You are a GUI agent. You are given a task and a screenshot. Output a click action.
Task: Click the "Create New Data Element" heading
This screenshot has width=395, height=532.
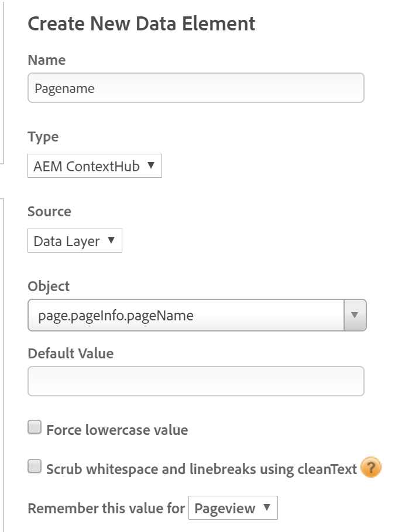142,23
